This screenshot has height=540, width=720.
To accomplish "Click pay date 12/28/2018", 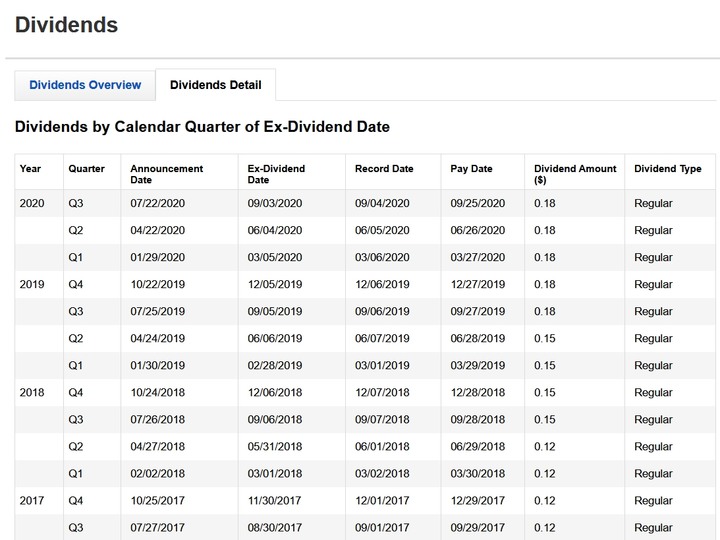I will pos(478,392).
